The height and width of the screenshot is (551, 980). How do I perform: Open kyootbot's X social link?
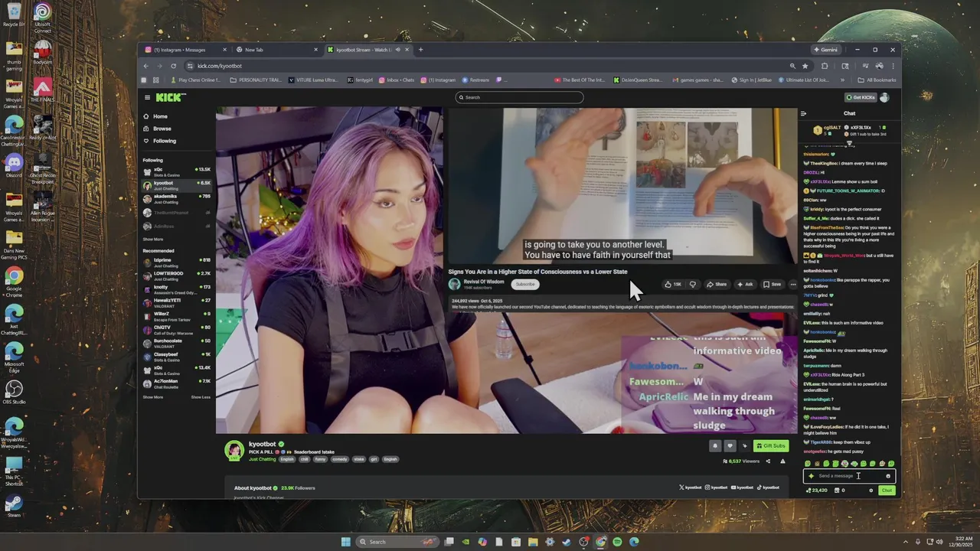tap(691, 487)
